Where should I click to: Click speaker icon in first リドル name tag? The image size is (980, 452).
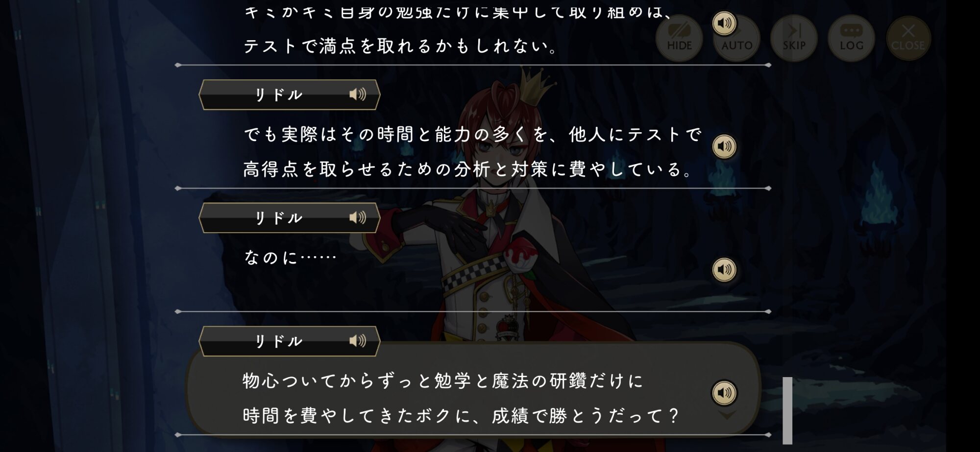[358, 94]
